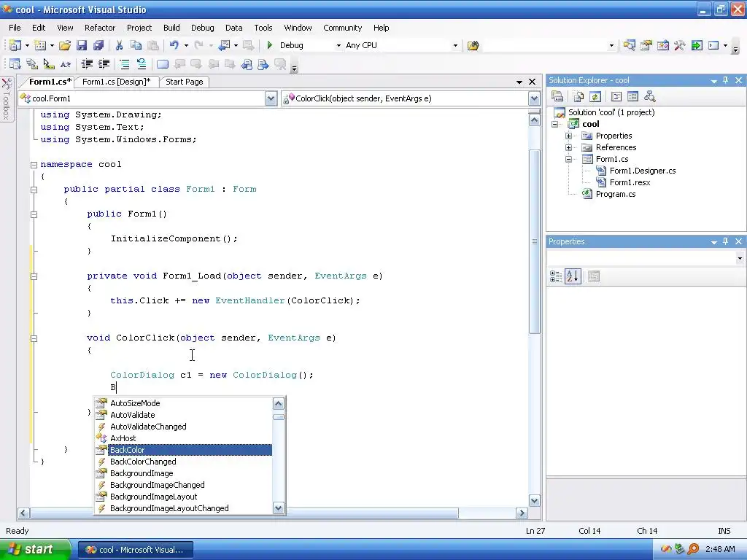Click the Save All icon
Image resolution: width=747 pixels, height=560 pixels.
click(x=98, y=45)
